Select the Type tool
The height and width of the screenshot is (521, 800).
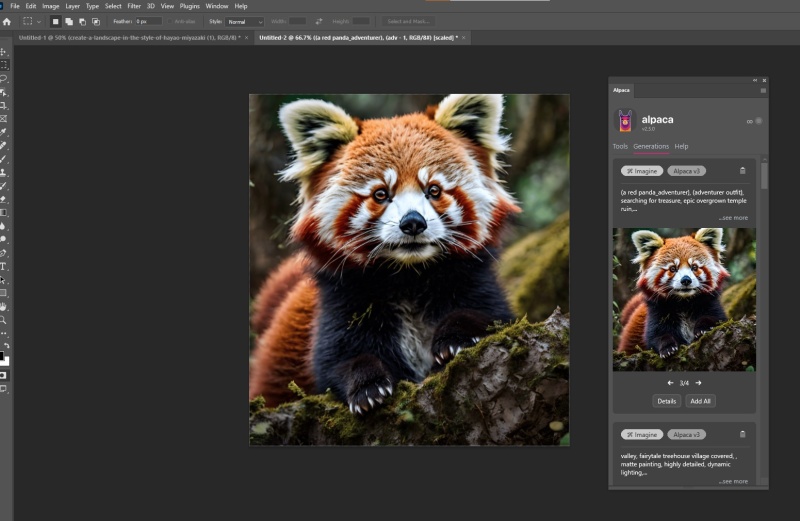click(4, 267)
